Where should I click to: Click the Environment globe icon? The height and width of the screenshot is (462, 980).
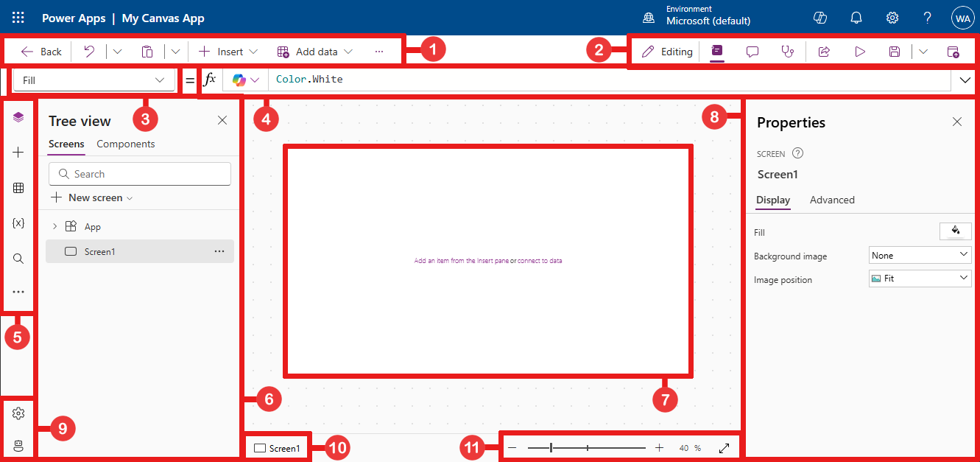[649, 18]
